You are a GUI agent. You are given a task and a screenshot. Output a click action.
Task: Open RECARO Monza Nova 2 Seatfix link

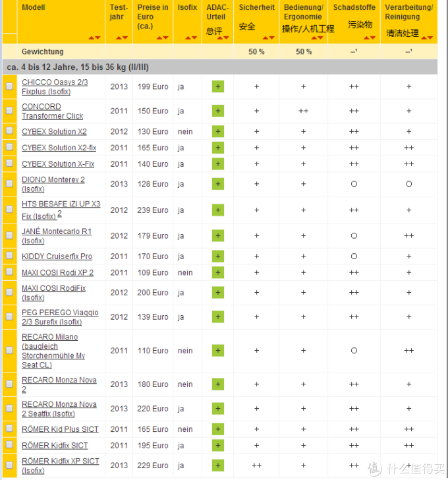tap(59, 409)
